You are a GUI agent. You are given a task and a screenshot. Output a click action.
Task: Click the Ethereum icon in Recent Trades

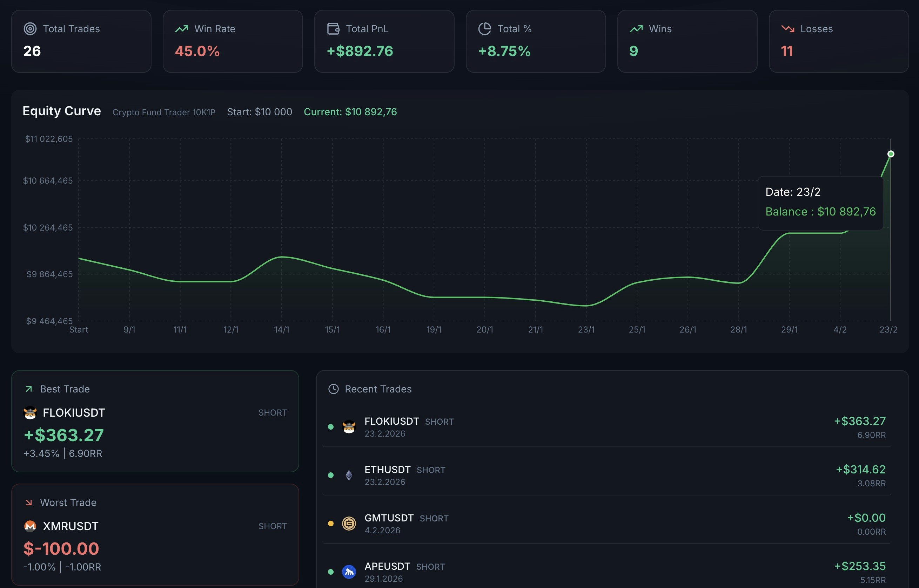click(x=349, y=475)
